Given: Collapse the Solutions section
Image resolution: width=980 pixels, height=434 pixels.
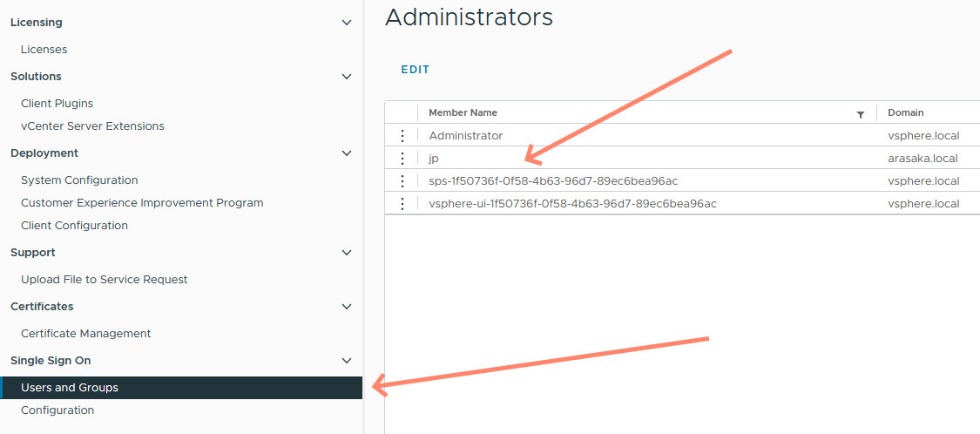Looking at the screenshot, I should (x=347, y=77).
